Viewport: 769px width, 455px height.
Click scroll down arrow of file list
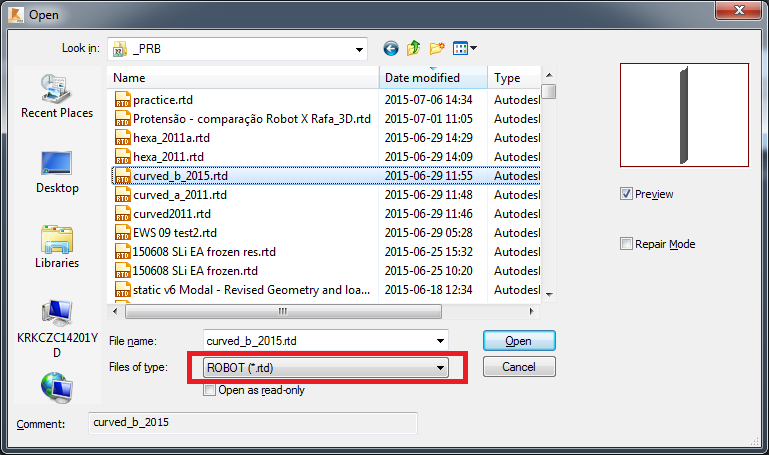click(x=549, y=295)
